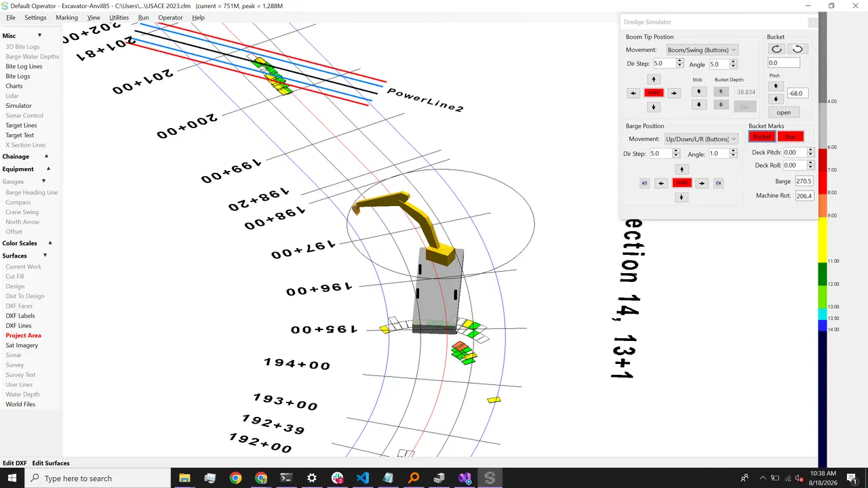This screenshot has height=488, width=868.
Task: Open the Operator menu
Action: pyautogui.click(x=170, y=18)
